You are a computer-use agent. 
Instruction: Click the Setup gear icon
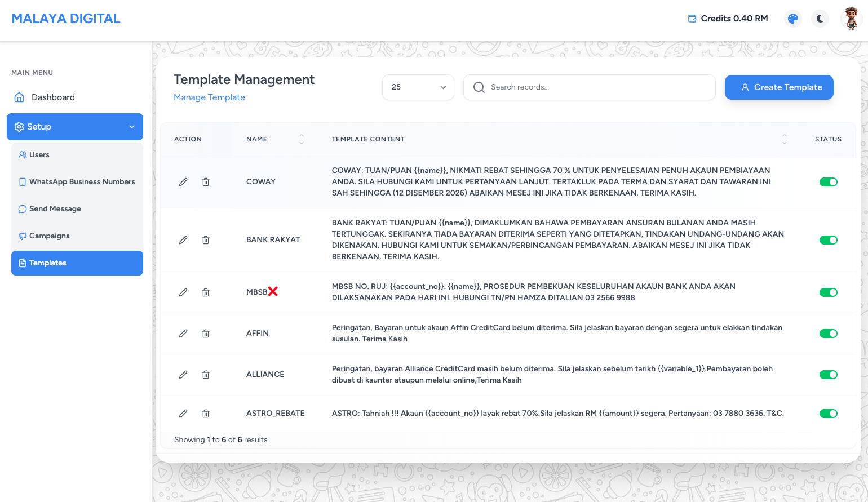tap(19, 127)
